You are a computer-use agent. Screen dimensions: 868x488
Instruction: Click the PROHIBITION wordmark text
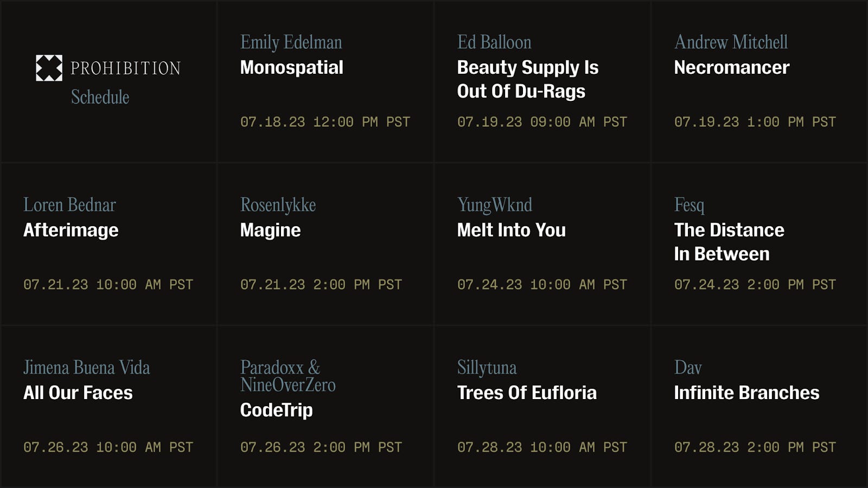click(125, 68)
